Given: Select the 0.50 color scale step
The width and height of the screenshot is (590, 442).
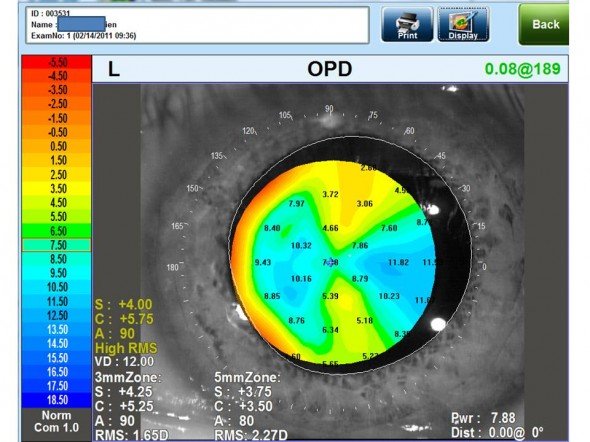Looking at the screenshot, I should click(x=56, y=146).
